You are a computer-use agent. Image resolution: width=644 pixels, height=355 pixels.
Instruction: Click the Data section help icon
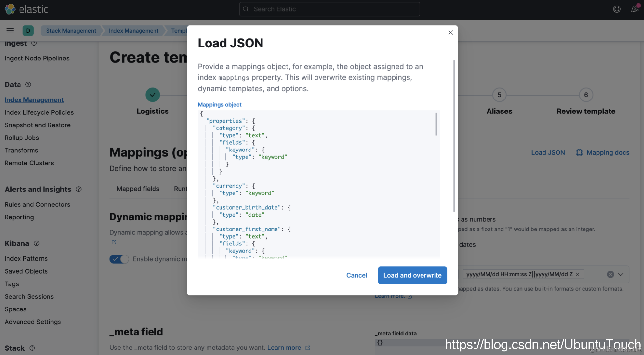(x=28, y=85)
